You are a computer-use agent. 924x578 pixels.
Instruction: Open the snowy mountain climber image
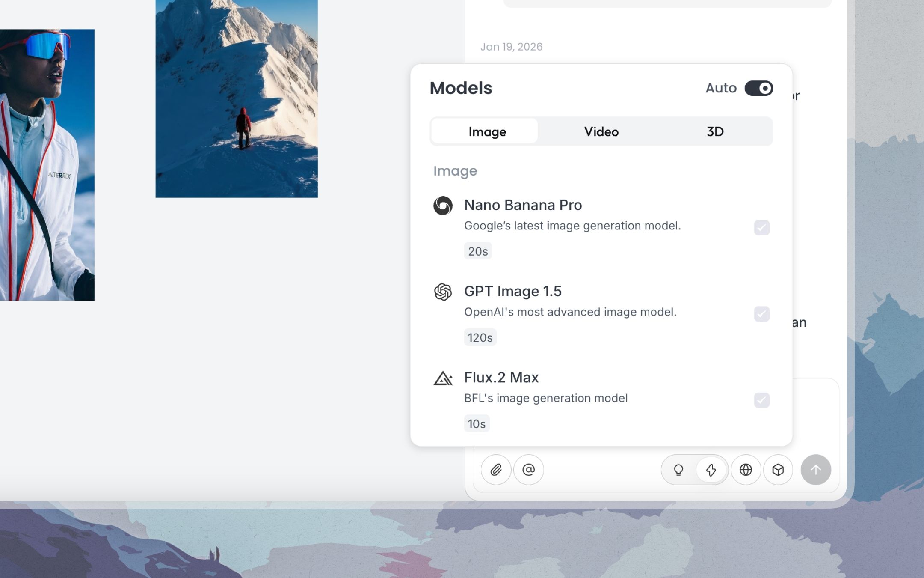[x=237, y=98]
